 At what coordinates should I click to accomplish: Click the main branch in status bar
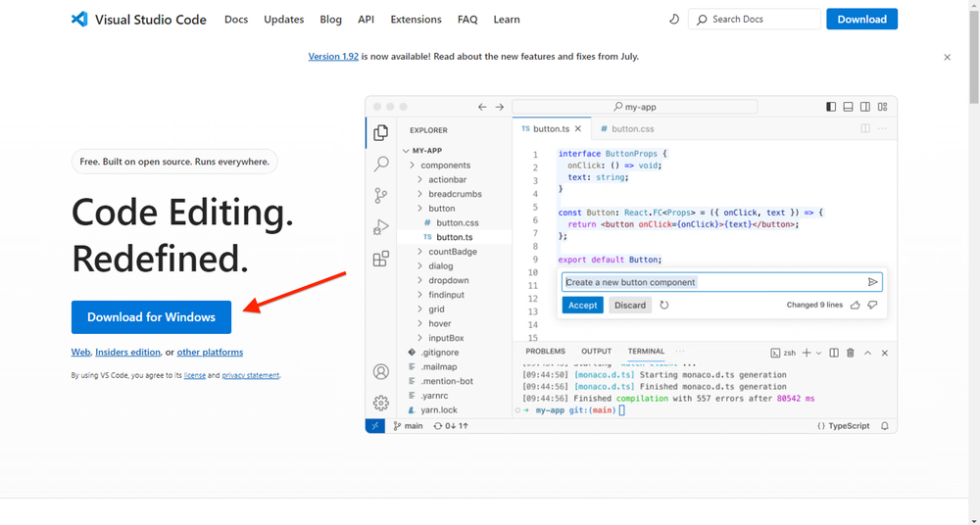pos(408,426)
